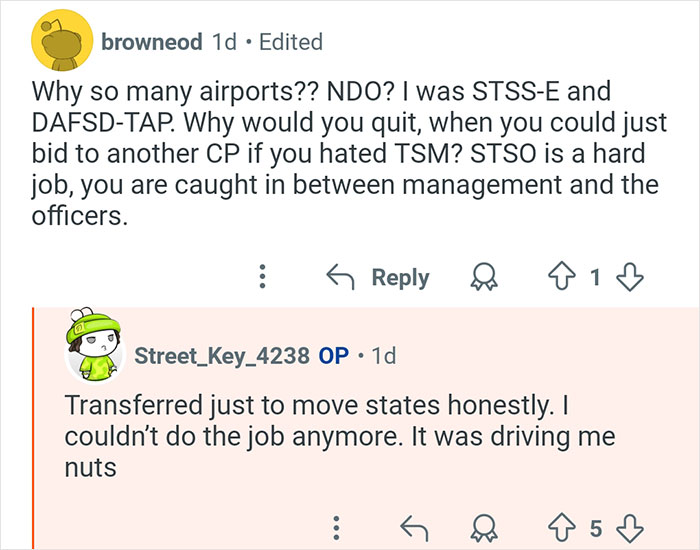Upvote Street_Key_4238's reply
This screenshot has width=700, height=550.
click(558, 526)
